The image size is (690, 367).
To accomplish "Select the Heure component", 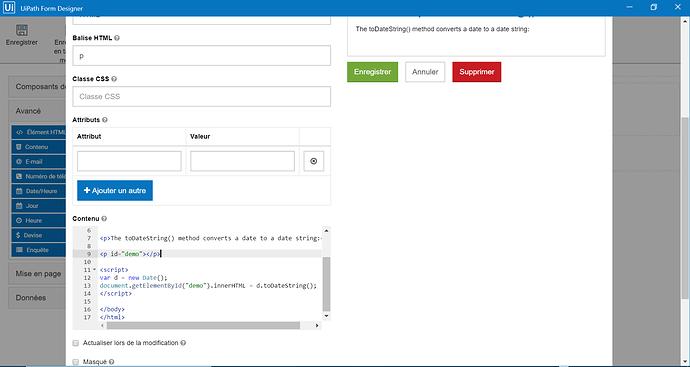I will tap(39, 220).
